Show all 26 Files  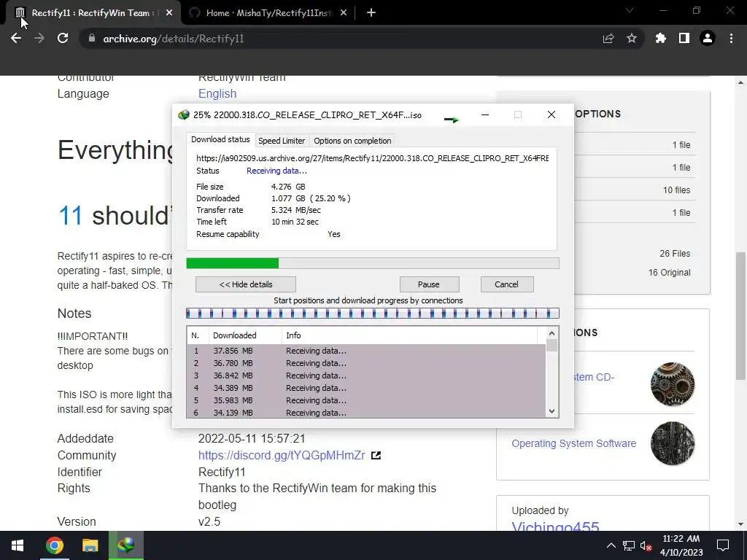coord(675,253)
